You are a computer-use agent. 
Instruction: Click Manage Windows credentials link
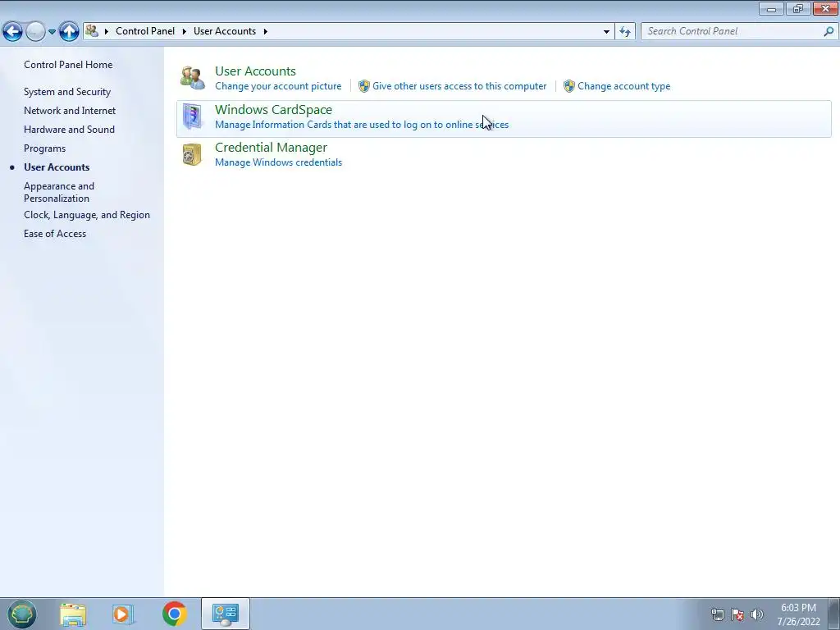278,162
